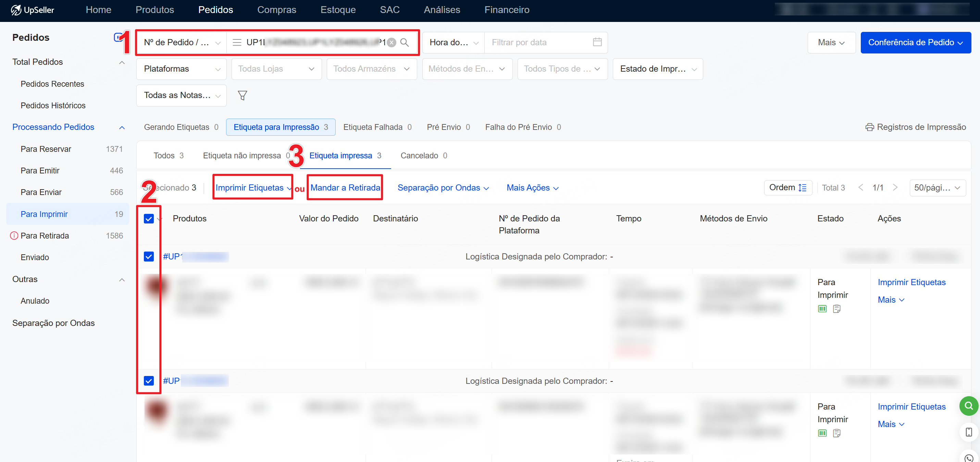The width and height of the screenshot is (980, 462).
Task: Open Para Retirada in the sidebar
Action: click(x=45, y=235)
